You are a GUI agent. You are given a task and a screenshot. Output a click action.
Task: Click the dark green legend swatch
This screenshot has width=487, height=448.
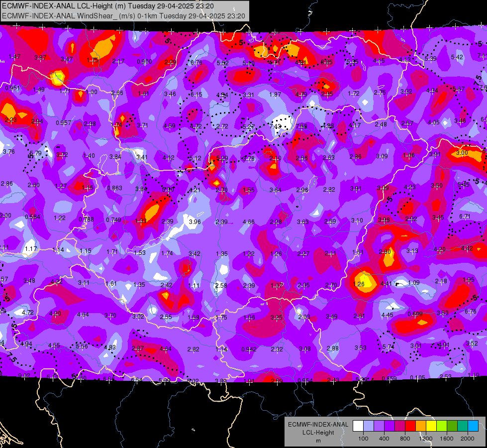coord(452,426)
